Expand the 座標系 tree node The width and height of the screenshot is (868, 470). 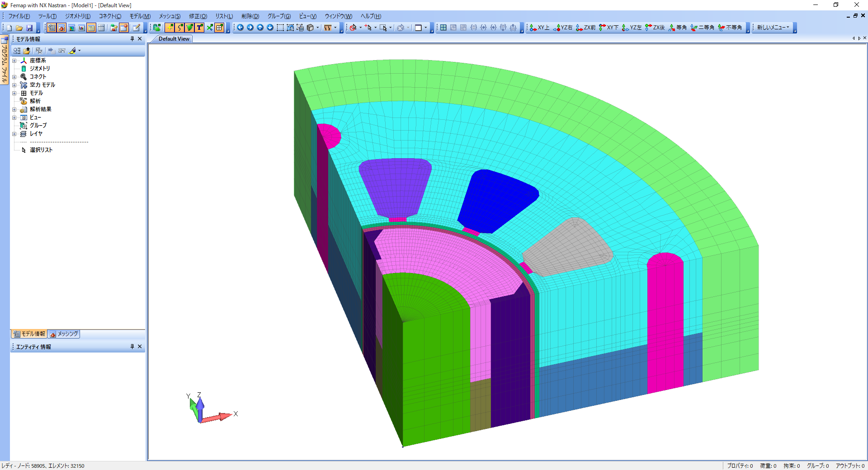click(x=14, y=61)
